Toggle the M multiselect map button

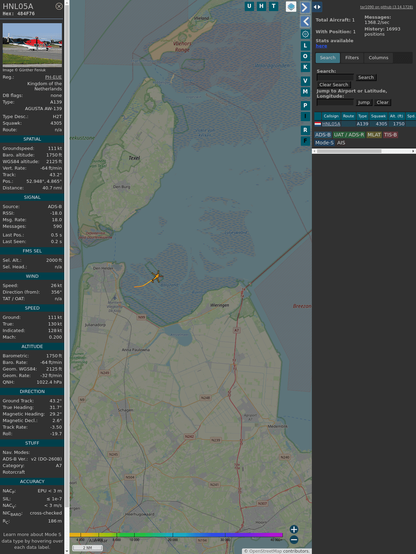[x=305, y=92]
